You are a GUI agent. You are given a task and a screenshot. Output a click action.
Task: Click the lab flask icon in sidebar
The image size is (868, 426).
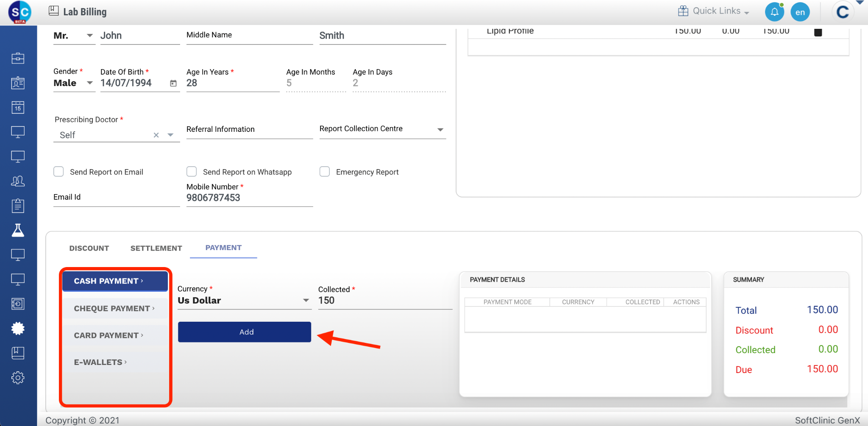[x=18, y=230]
